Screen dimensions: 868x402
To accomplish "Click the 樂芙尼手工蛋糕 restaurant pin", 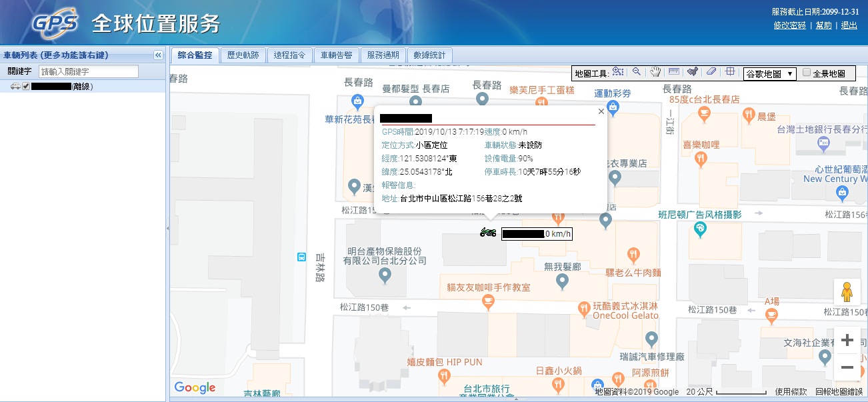I will point(541,102).
